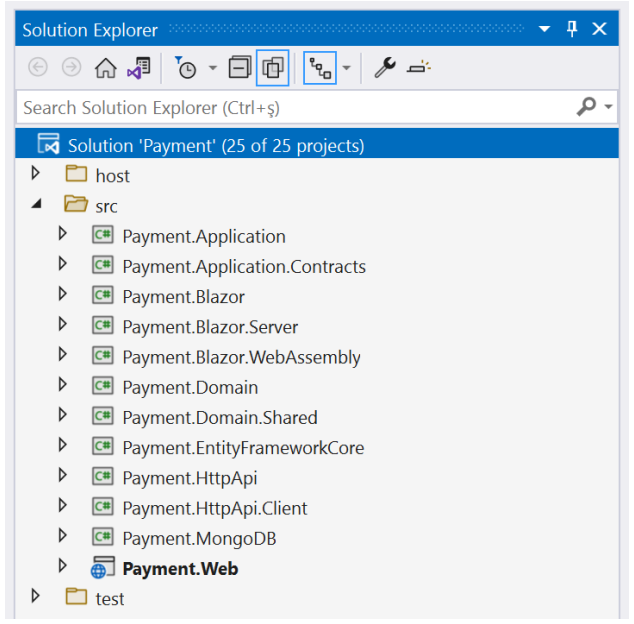Toggle the nesting view button
Viewport: 634px width, 624px height.
point(320,68)
